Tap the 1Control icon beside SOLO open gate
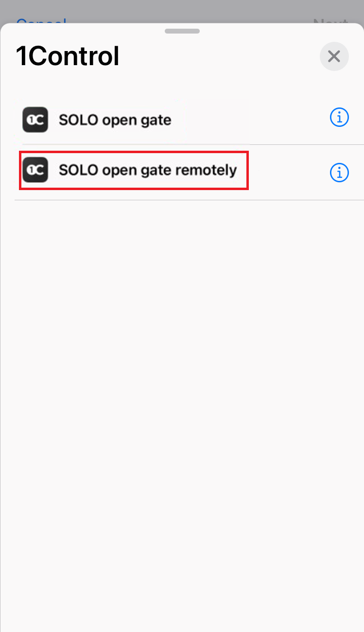 pyautogui.click(x=35, y=120)
